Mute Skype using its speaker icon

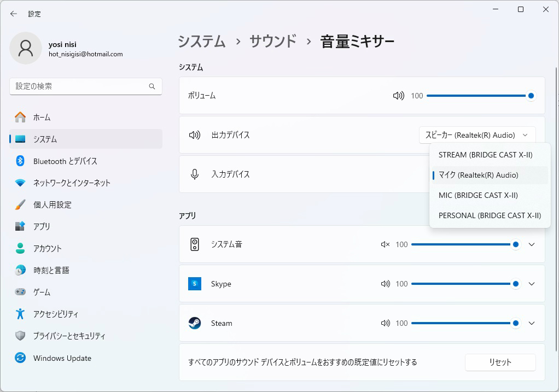pos(385,284)
